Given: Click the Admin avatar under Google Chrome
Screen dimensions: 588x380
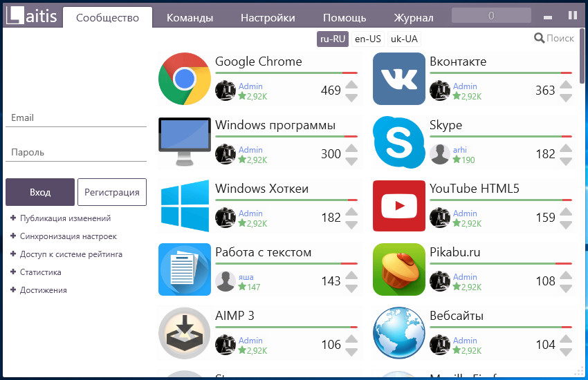Looking at the screenshot, I should [226, 91].
